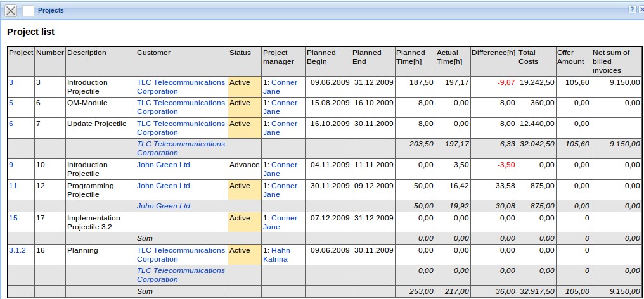644x299 pixels.
Task: Open project 15 link
Action: tap(13, 218)
